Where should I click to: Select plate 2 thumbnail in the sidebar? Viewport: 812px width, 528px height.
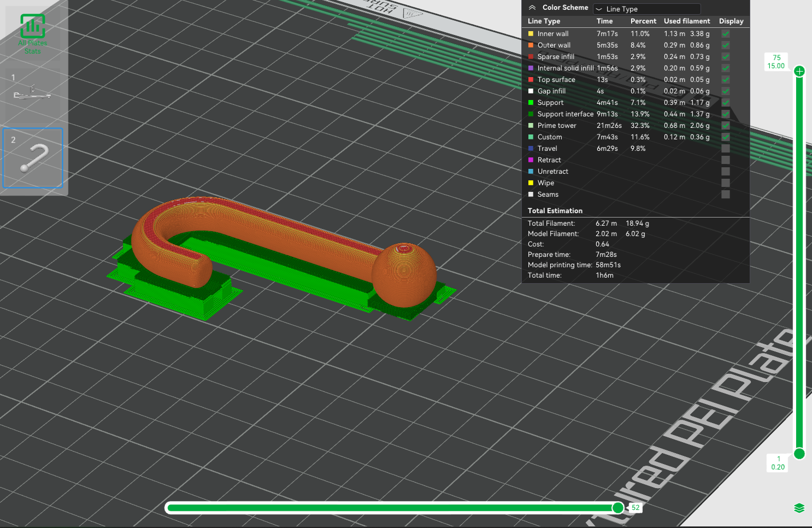click(33, 158)
